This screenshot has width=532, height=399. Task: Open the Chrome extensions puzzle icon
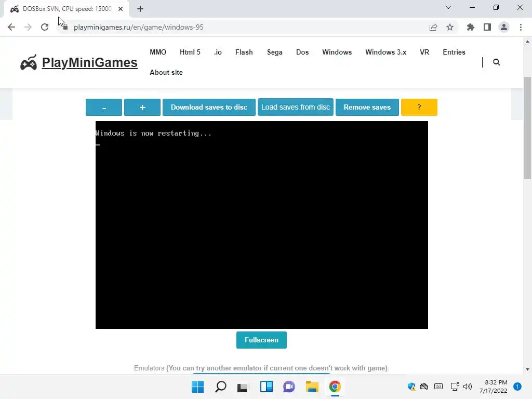471,27
